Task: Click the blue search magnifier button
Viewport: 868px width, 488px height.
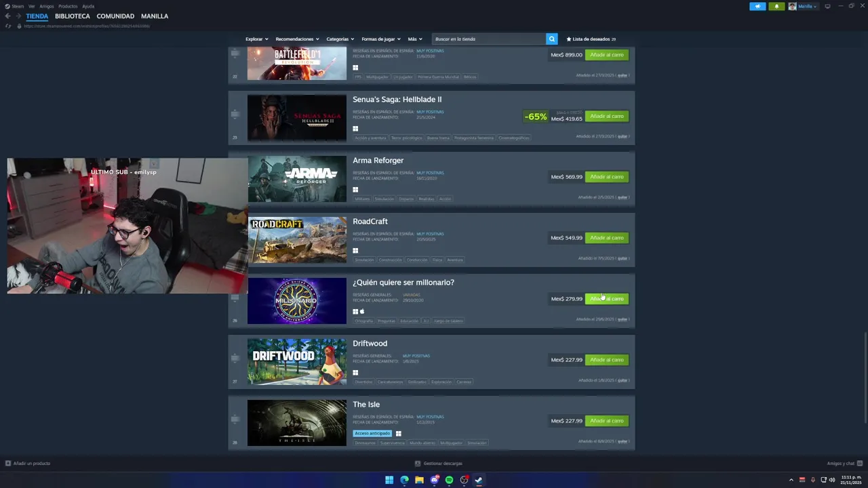Action: [x=552, y=39]
